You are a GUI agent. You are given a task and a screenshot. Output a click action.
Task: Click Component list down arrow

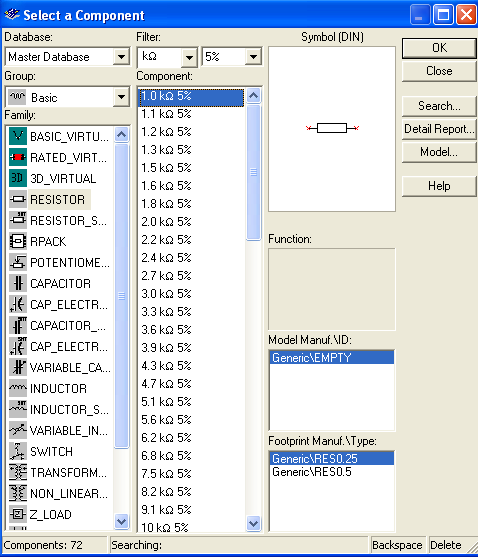[x=254, y=524]
